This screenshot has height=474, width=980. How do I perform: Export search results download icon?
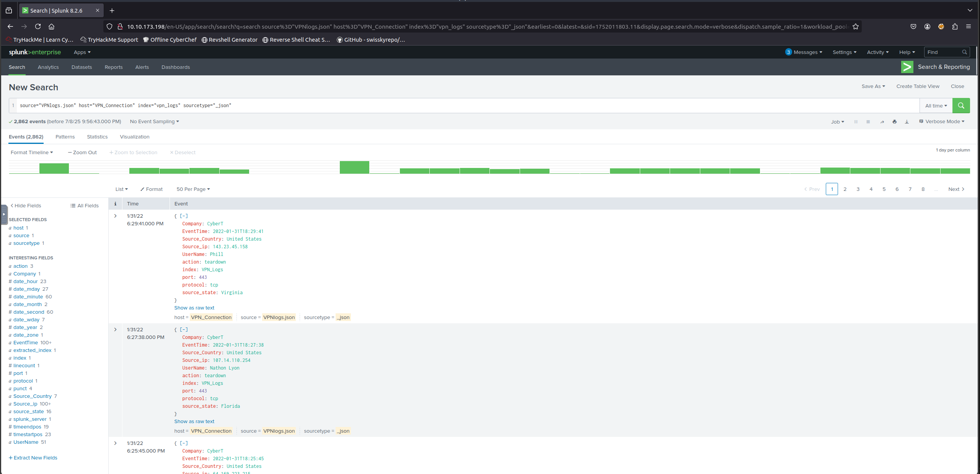pos(907,122)
